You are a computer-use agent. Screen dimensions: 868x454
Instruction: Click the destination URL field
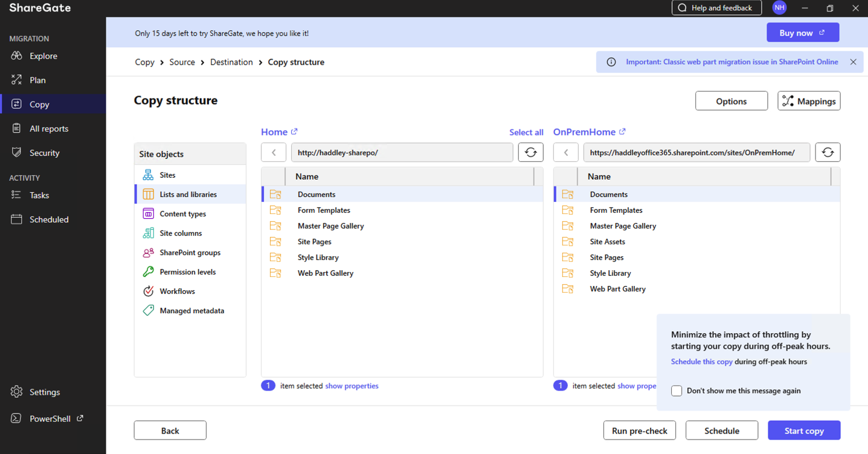[696, 152]
